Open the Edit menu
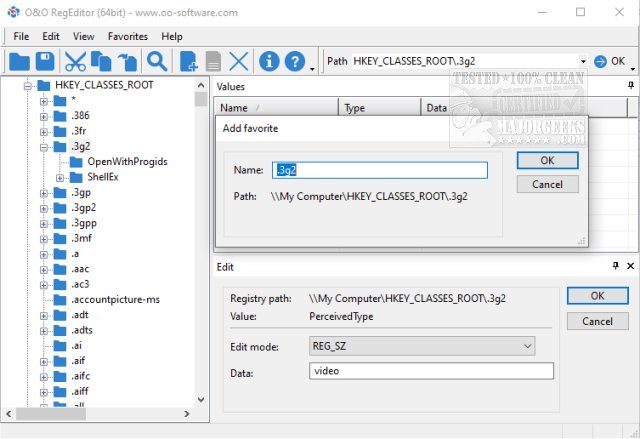Viewport: 640px width, 439px height. [51, 36]
